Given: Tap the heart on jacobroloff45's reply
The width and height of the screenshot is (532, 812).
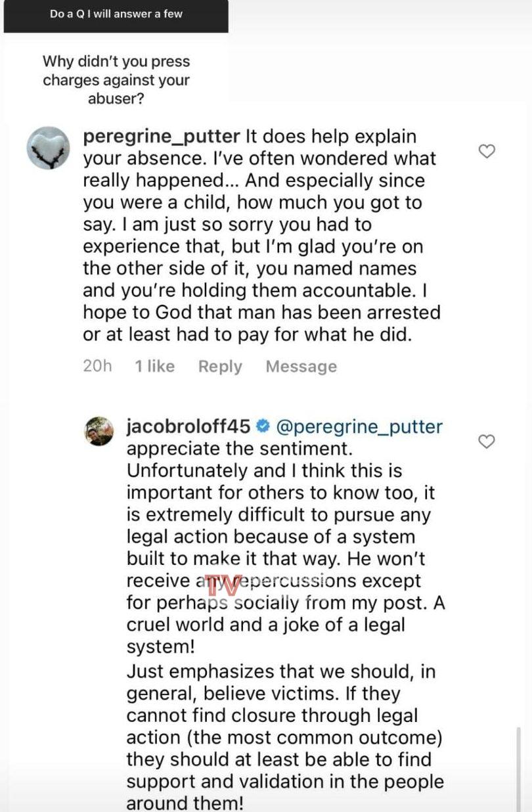Looking at the screenshot, I should pyautogui.click(x=486, y=441).
